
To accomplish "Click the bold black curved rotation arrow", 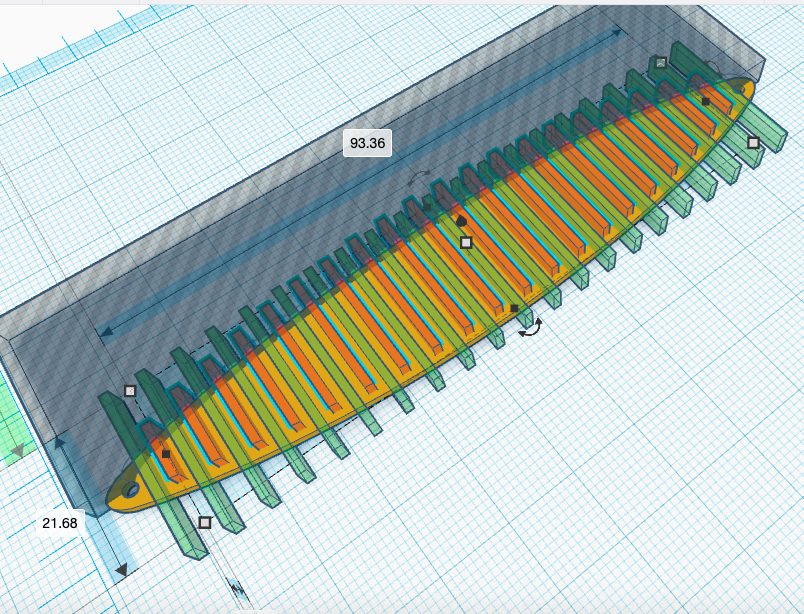I will [530, 328].
